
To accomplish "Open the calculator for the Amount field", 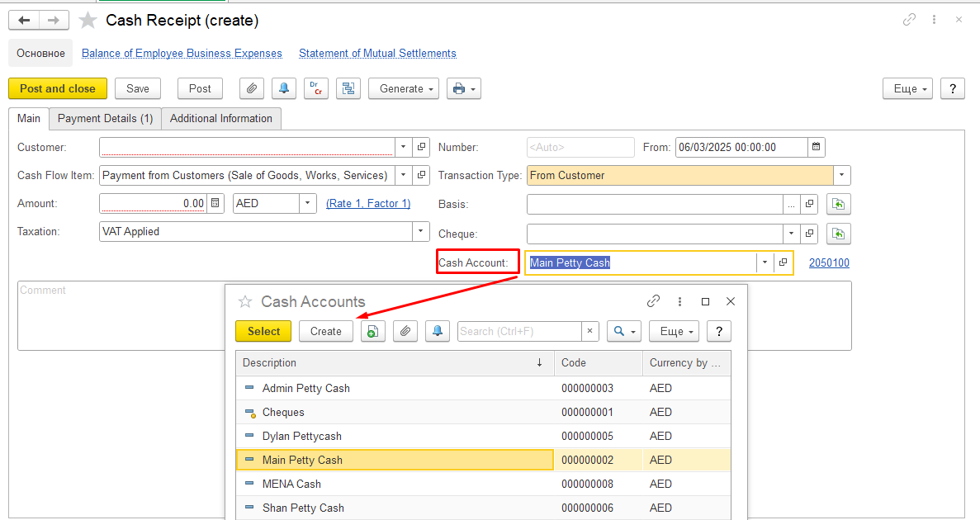I will [x=215, y=204].
